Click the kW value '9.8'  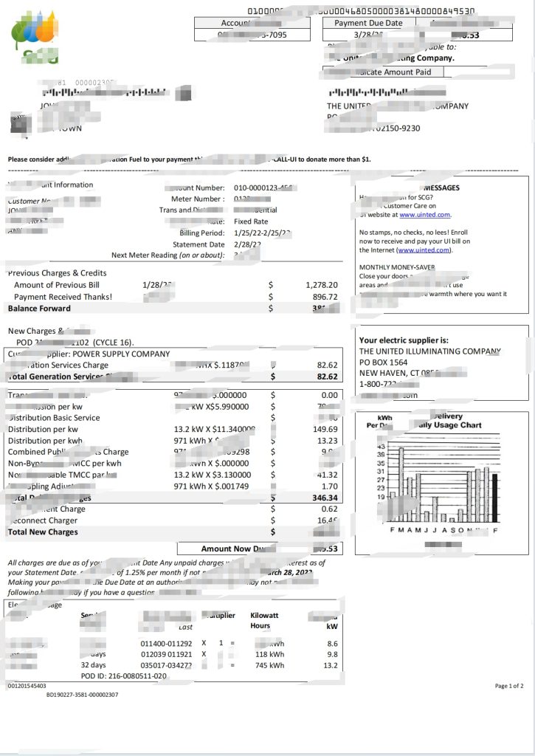click(x=332, y=654)
